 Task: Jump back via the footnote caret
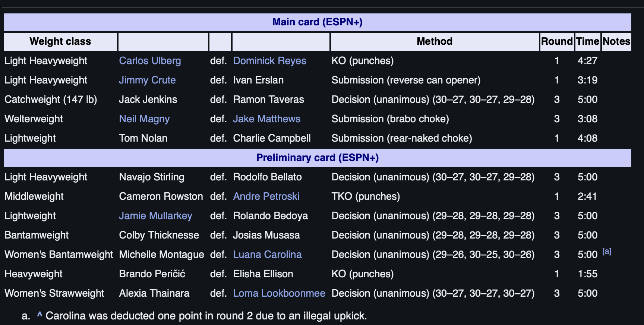tap(40, 315)
